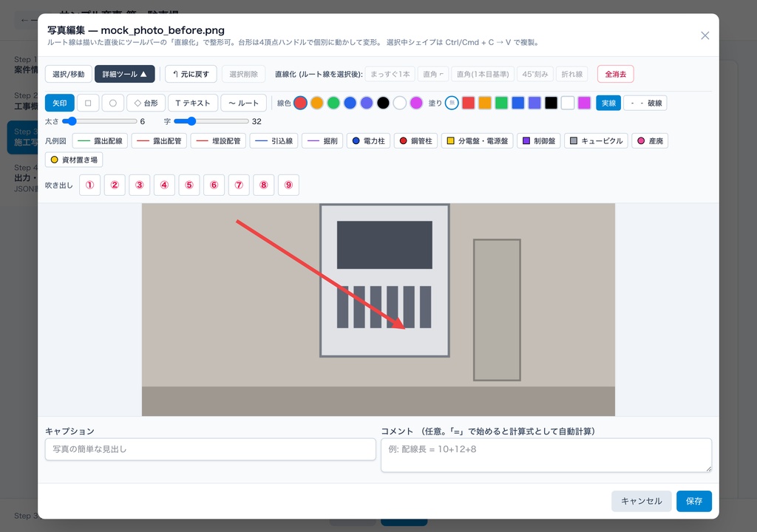757x532 pixels.
Task: Select the rectangle shape tool
Action: click(x=88, y=103)
